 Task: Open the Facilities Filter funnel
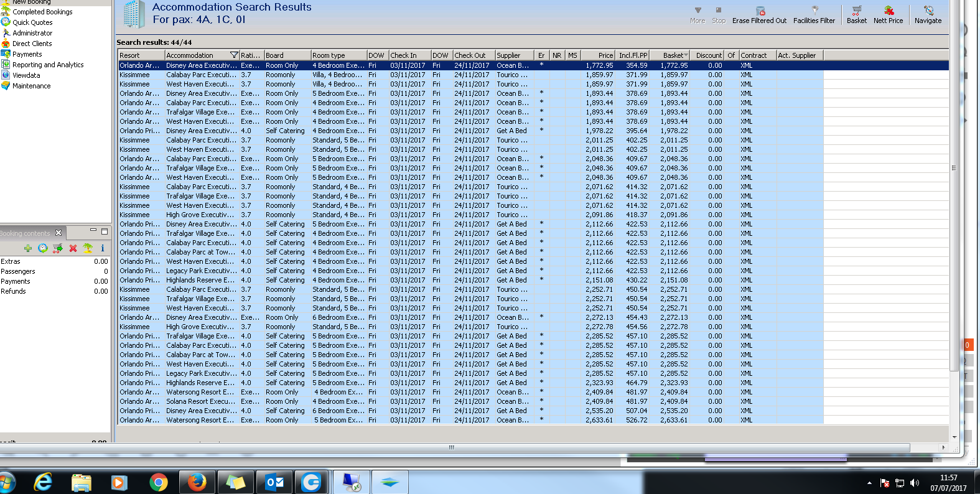[814, 16]
